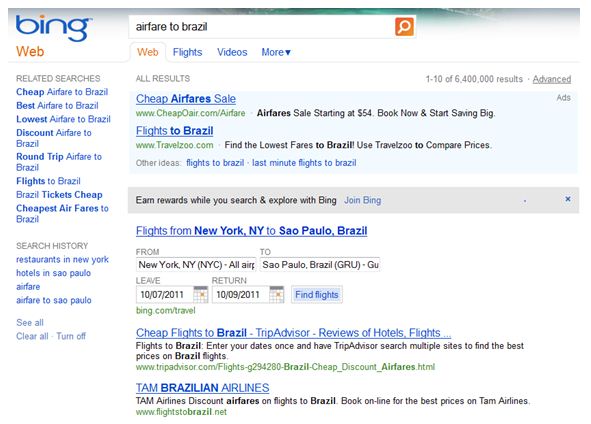Viewport: 591px width, 424px height.
Task: Open the Cheap Flights to Brazil TripAdvisor result
Action: 293,333
